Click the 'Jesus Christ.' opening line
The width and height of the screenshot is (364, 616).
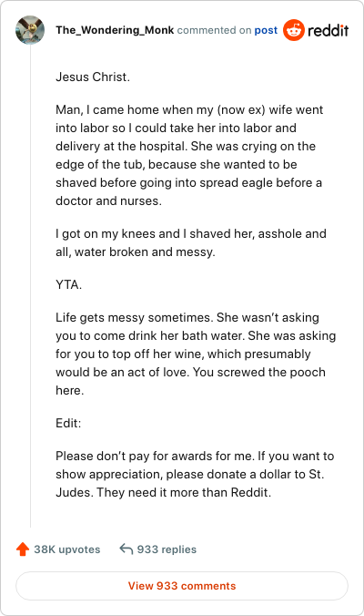(x=93, y=77)
